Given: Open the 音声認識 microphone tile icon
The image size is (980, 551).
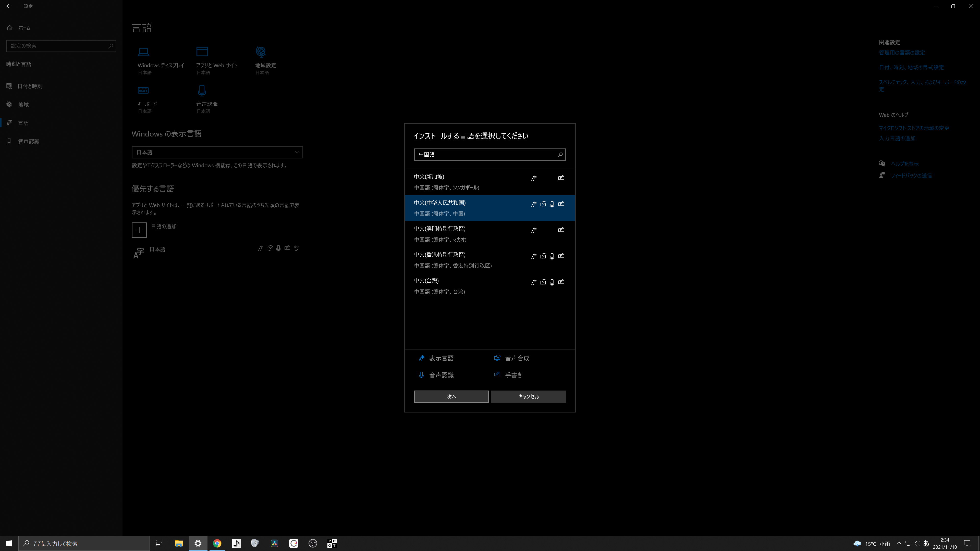Looking at the screenshot, I should pos(202,91).
